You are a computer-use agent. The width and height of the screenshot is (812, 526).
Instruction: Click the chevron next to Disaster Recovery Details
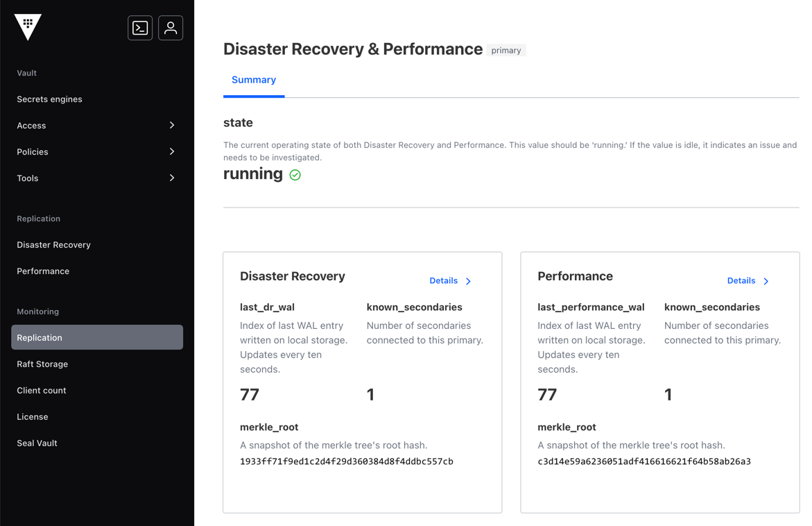coord(468,281)
